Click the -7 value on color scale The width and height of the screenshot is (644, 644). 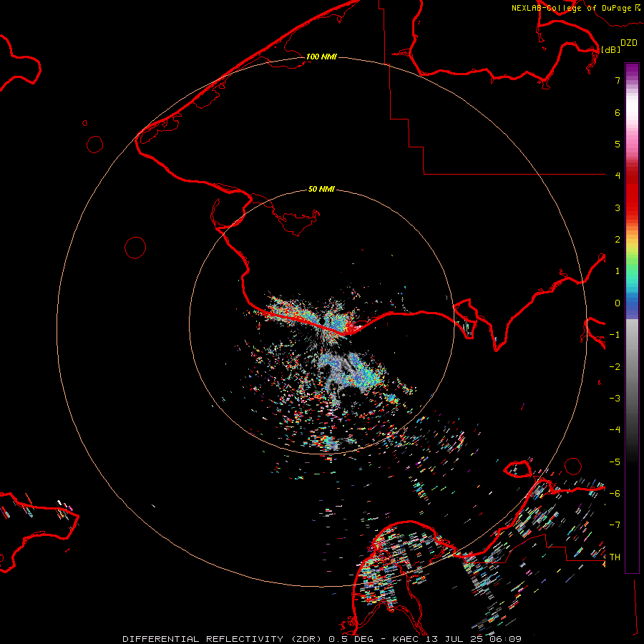pyautogui.click(x=615, y=525)
